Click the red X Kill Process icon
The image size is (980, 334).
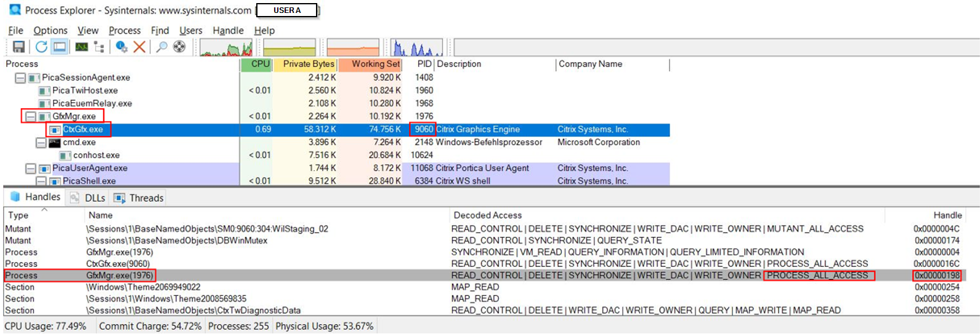pos(140,47)
